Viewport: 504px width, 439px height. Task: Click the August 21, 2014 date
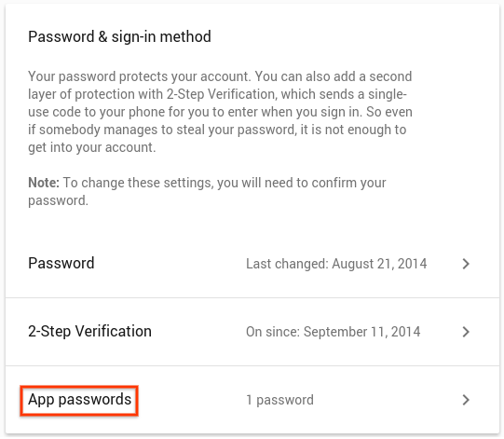[379, 264]
